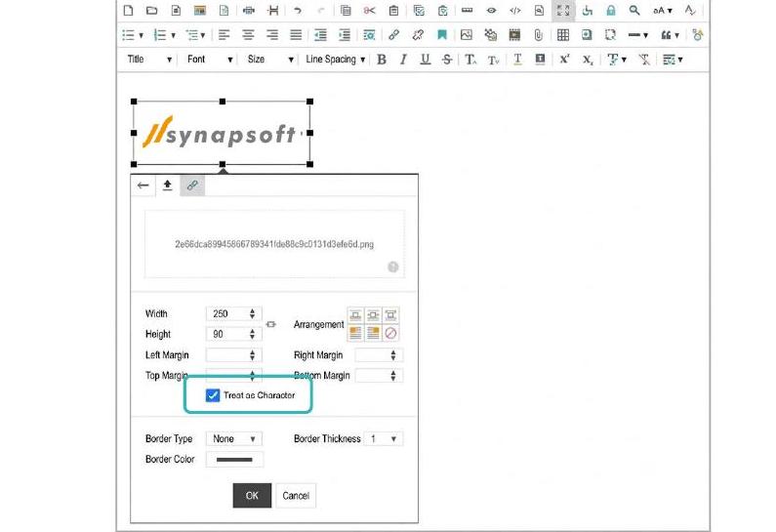Select the first arrangement option in top row
Screen dimensions: 776x532
pos(355,314)
